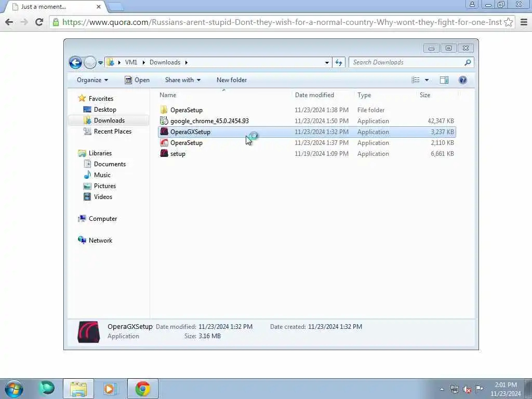The width and height of the screenshot is (532, 399).
Task: Open Explorer help with the question mark icon
Action: click(462, 80)
